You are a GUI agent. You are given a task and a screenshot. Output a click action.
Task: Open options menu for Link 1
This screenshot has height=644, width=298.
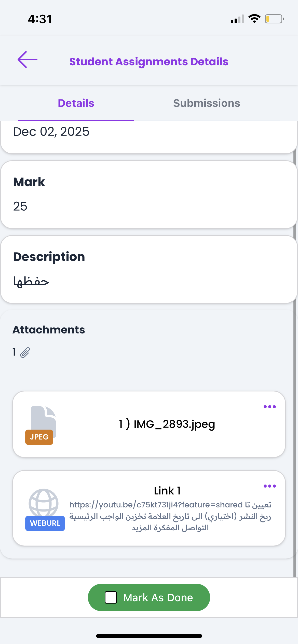(269, 486)
